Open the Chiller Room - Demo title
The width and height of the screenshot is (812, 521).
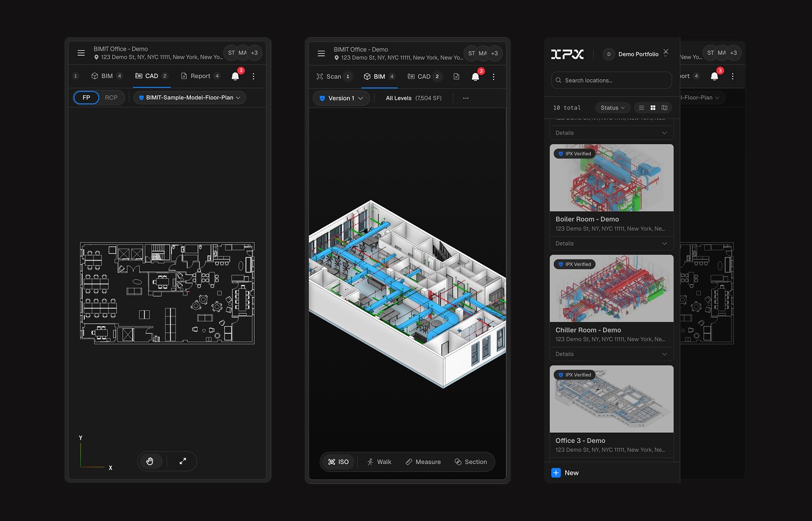click(x=588, y=330)
